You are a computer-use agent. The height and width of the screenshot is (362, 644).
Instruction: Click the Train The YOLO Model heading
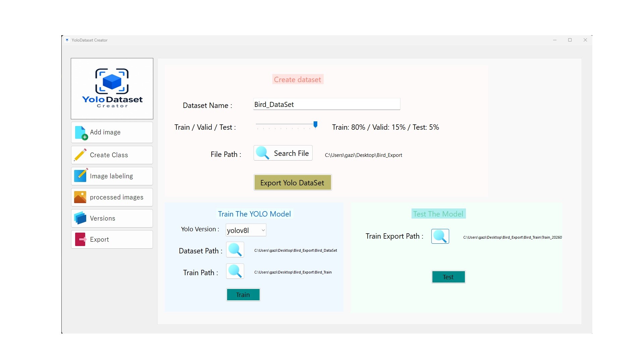pos(254,214)
